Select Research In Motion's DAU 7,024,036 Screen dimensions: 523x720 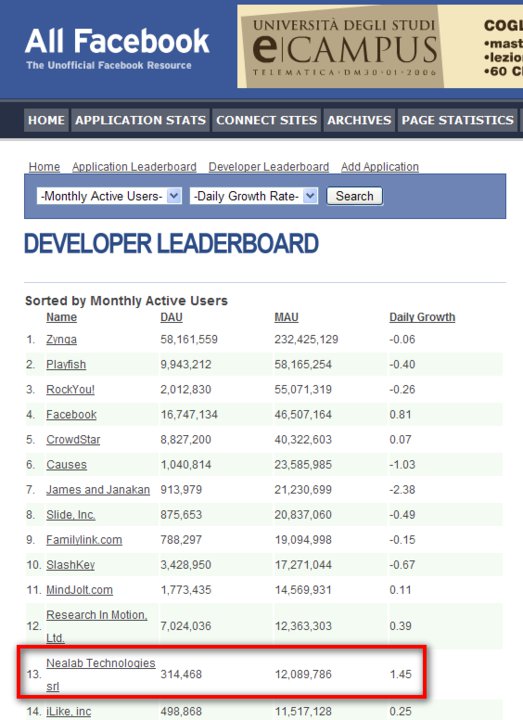pos(186,626)
